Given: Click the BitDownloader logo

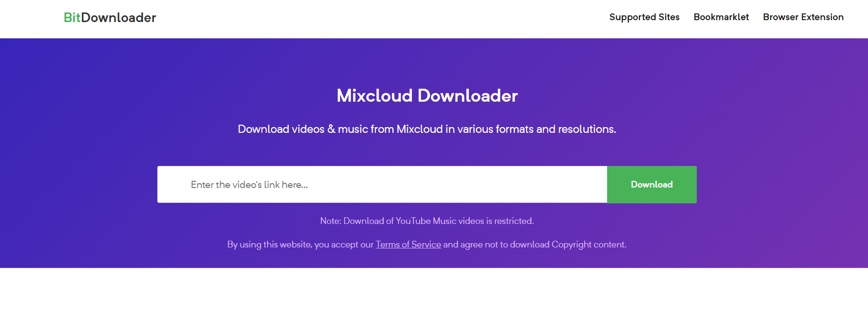Looking at the screenshot, I should [x=110, y=18].
